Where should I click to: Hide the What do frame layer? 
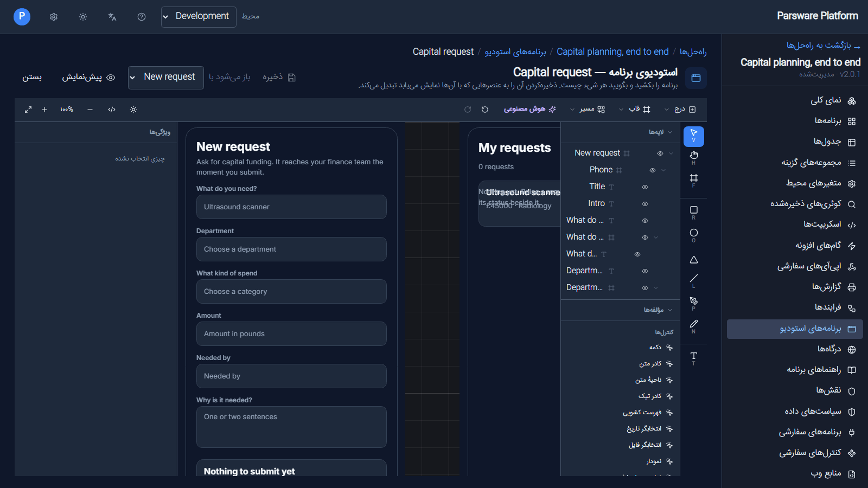coord(645,237)
